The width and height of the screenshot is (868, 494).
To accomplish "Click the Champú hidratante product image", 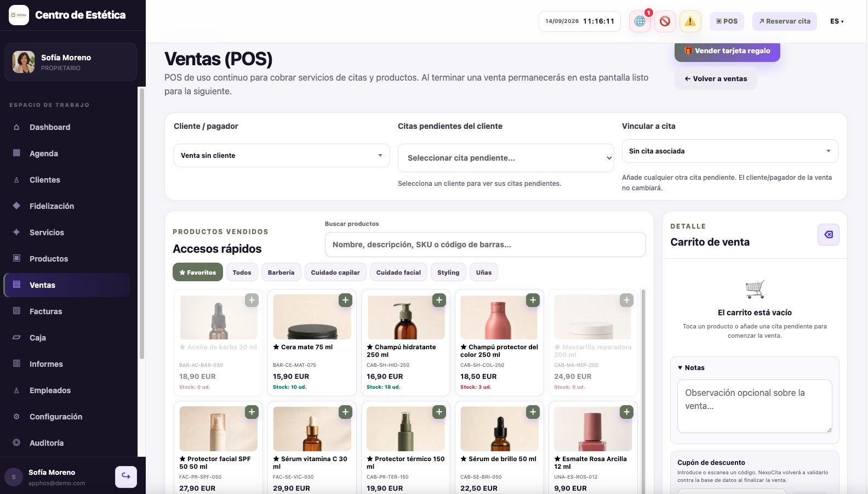I will 406,317.
